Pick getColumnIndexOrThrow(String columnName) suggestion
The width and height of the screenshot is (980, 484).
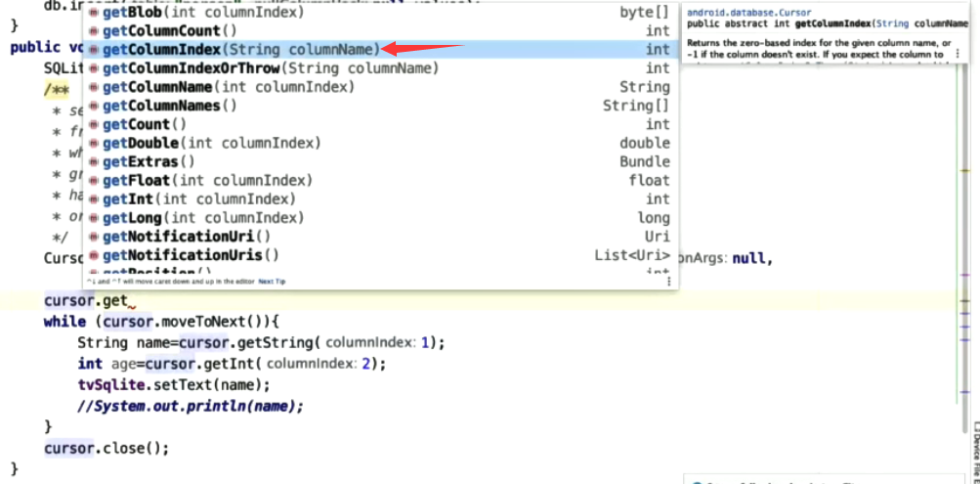[x=380, y=68]
